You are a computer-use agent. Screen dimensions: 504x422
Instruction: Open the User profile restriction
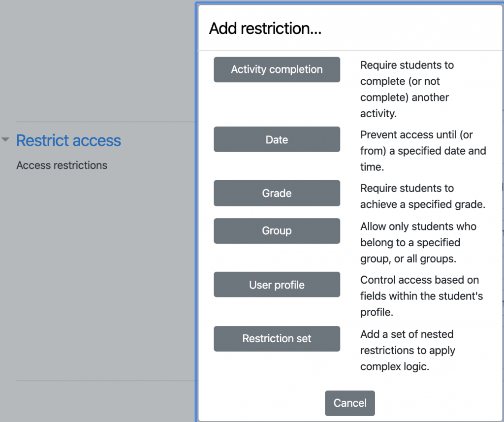(277, 285)
